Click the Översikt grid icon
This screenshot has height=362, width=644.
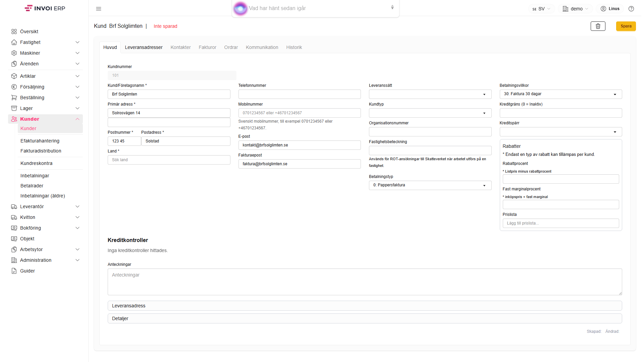(x=14, y=32)
